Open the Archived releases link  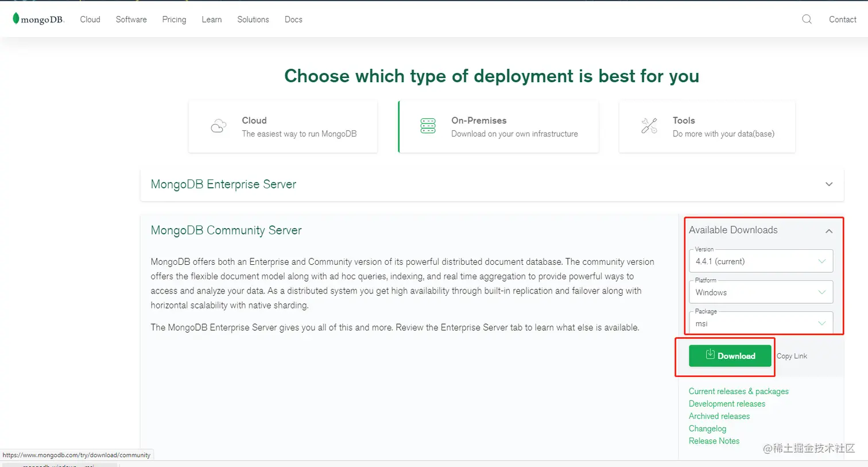pos(719,416)
